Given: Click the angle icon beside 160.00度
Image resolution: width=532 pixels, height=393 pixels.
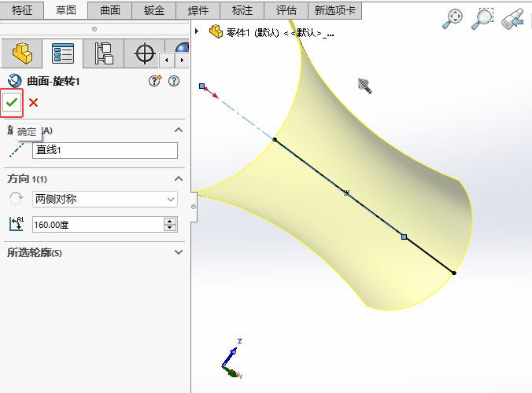Looking at the screenshot, I should [x=17, y=224].
